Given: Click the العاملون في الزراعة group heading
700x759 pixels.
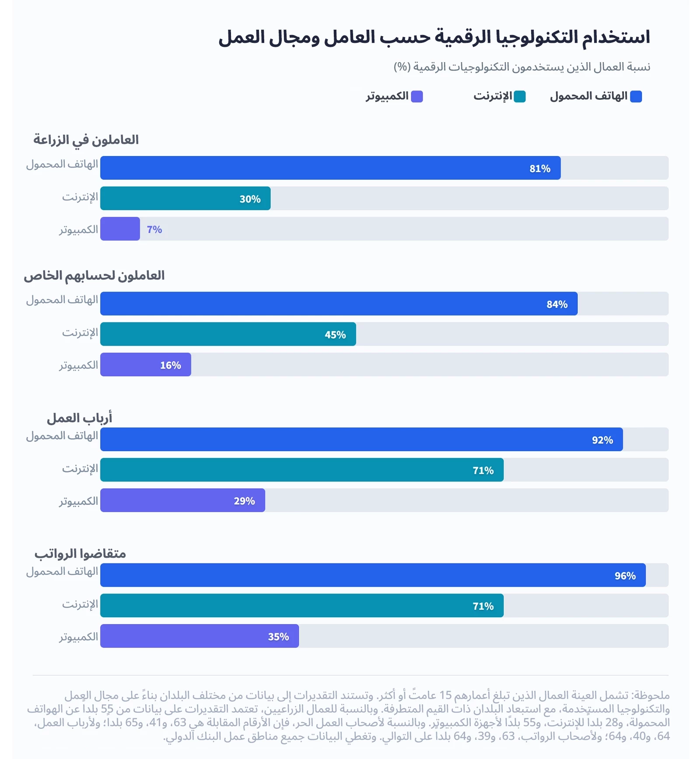Looking at the screenshot, I should pyautogui.click(x=86, y=140).
